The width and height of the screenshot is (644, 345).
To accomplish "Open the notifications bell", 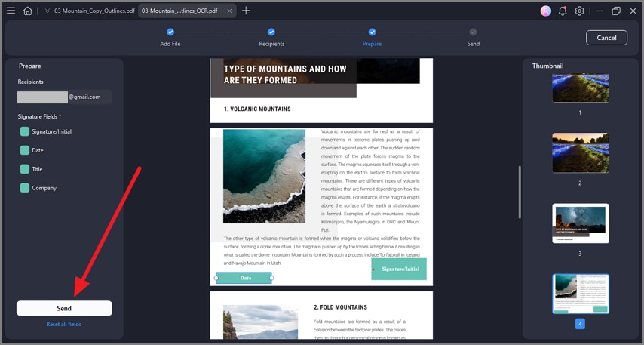I will pos(563,11).
